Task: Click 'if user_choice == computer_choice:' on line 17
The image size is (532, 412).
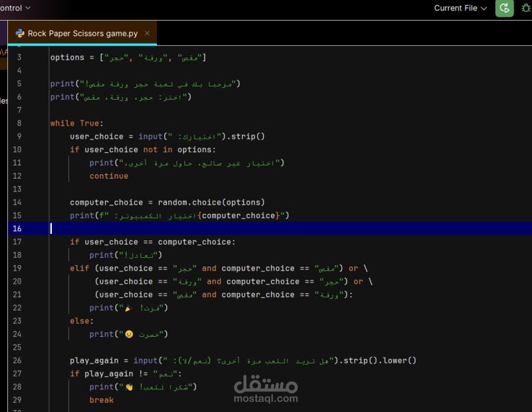Action: coord(153,242)
